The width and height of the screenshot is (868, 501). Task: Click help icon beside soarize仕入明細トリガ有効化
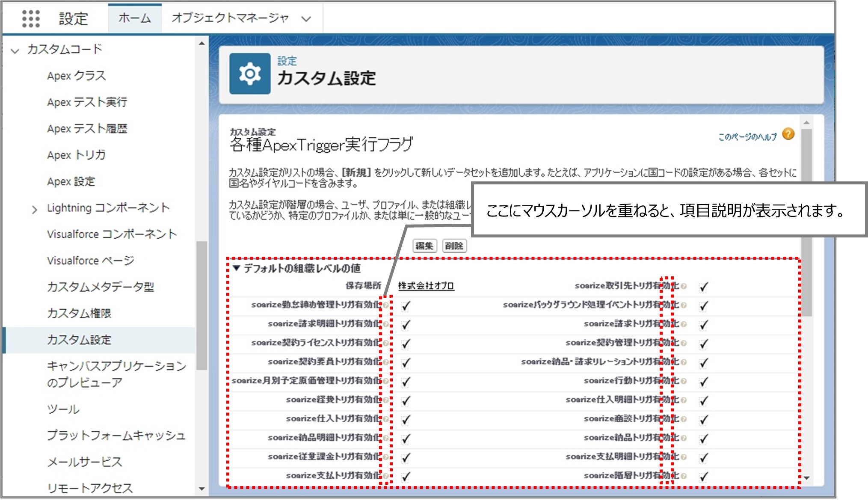point(684,400)
